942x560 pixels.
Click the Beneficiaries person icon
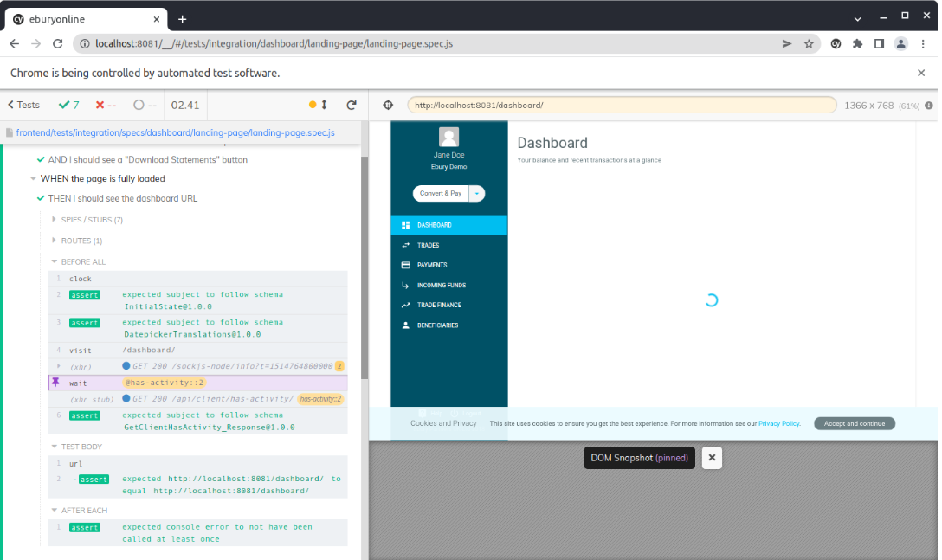pyautogui.click(x=405, y=325)
